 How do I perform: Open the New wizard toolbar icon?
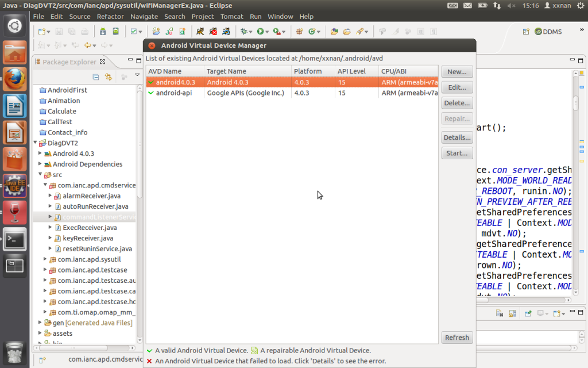[41, 32]
